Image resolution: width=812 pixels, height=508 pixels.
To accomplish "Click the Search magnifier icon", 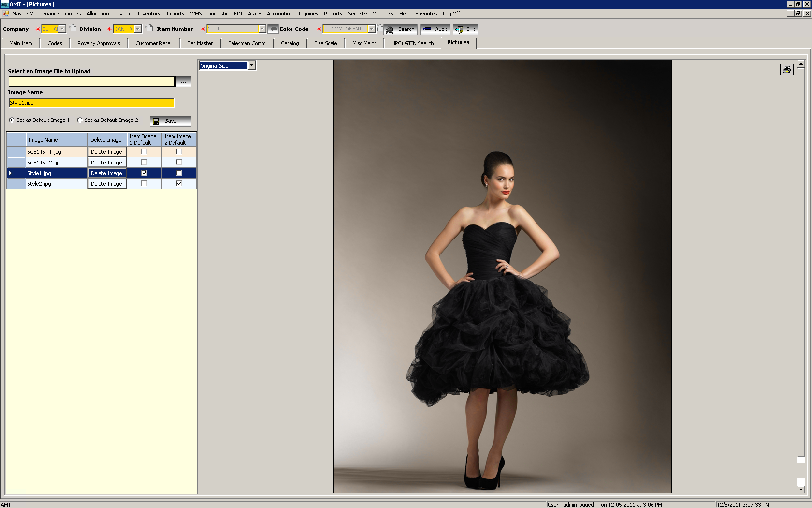I will pyautogui.click(x=391, y=29).
